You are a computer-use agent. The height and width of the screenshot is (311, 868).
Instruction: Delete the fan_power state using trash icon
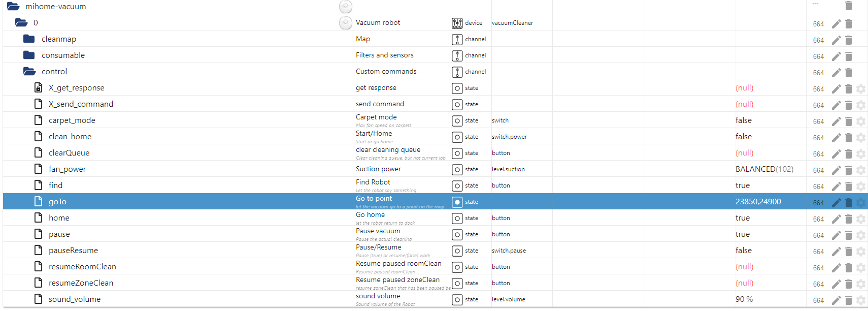[848, 170]
